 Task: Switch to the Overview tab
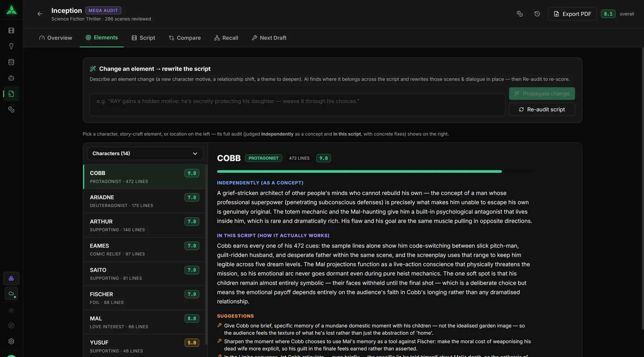(56, 38)
